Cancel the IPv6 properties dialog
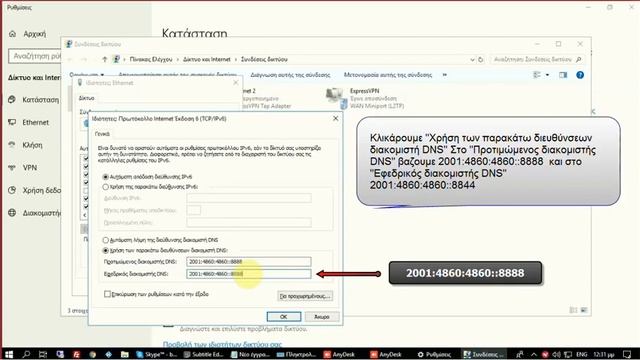The width and height of the screenshot is (640, 360). click(322, 317)
